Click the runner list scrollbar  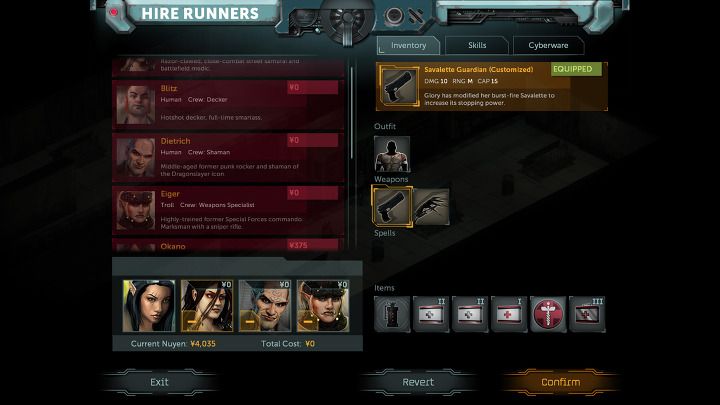pyautogui.click(x=352, y=112)
